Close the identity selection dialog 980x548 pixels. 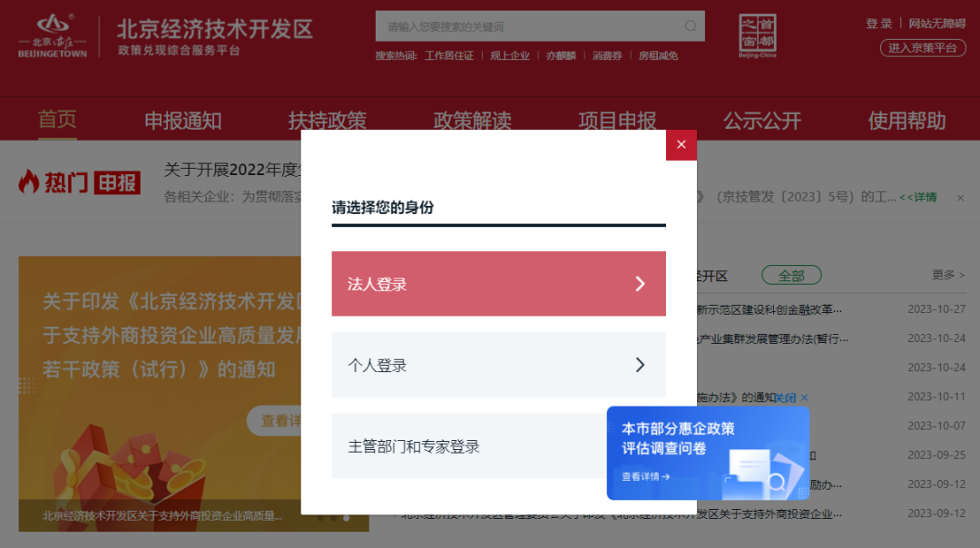[681, 145]
